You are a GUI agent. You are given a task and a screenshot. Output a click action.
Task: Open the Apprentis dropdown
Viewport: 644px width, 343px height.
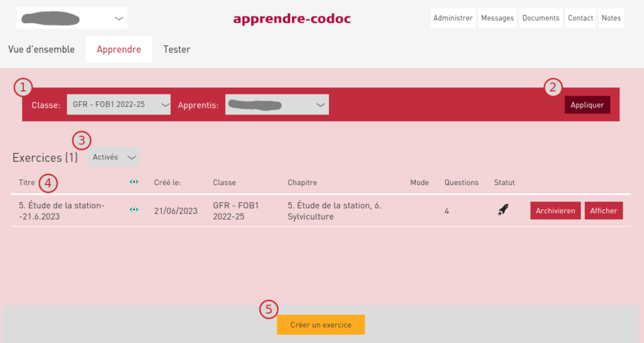click(277, 104)
